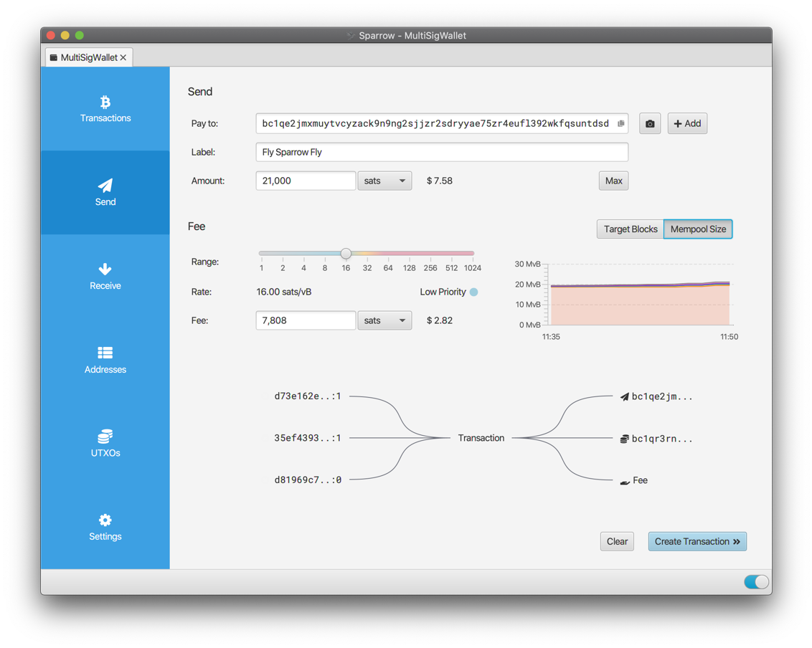
Task: Change currency units for the payment amount
Action: point(384,180)
